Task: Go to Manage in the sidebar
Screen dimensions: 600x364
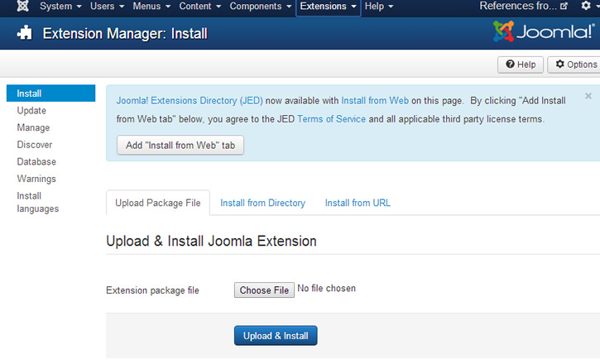Action: click(33, 127)
